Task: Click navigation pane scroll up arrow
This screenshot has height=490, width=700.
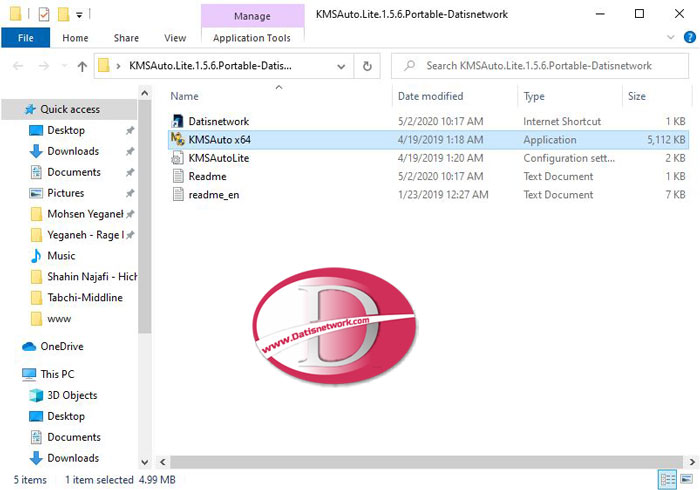Action: pos(145,93)
